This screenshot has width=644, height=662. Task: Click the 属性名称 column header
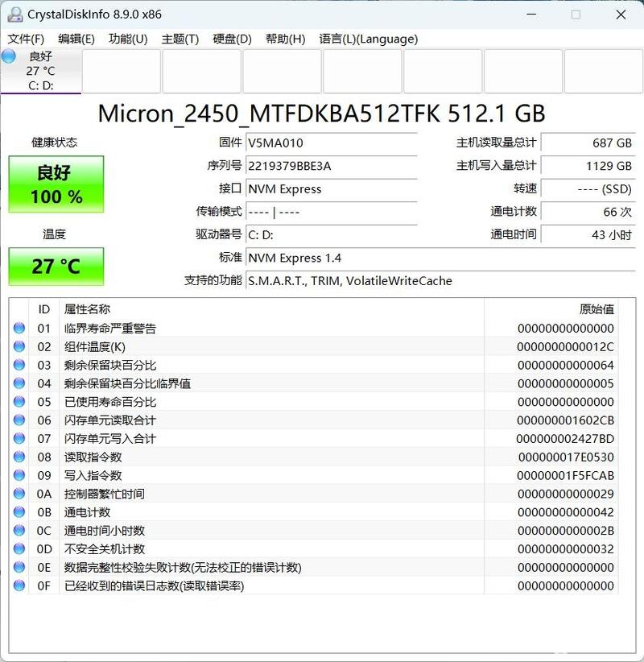[272, 309]
